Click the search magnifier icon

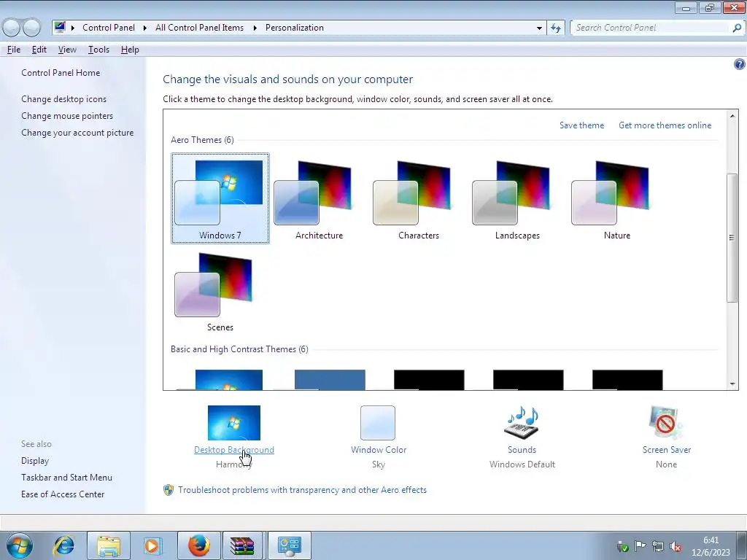(x=737, y=28)
